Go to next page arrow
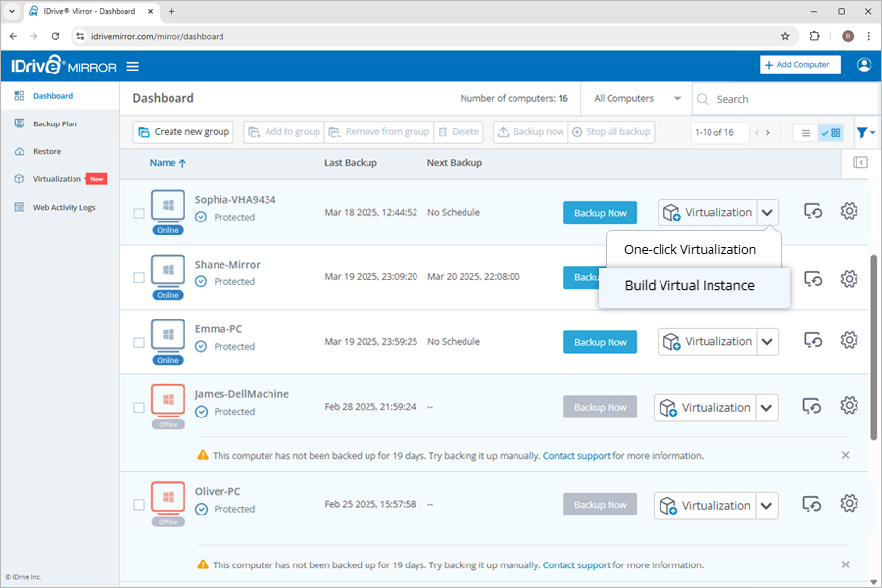 pyautogui.click(x=767, y=133)
